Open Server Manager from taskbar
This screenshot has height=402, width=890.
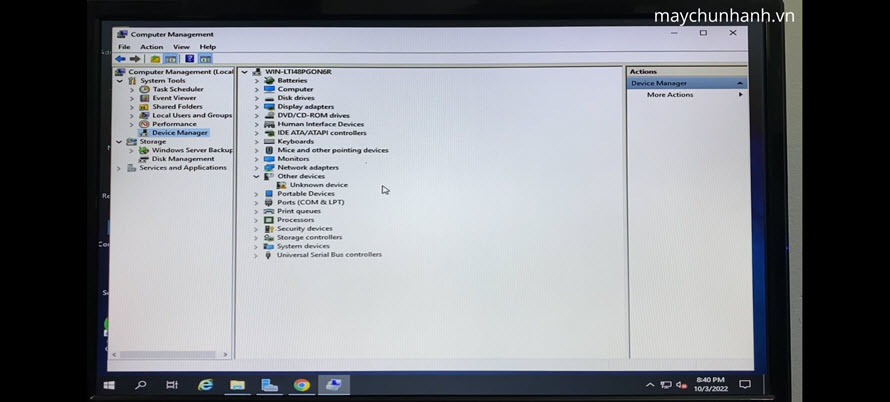click(270, 385)
